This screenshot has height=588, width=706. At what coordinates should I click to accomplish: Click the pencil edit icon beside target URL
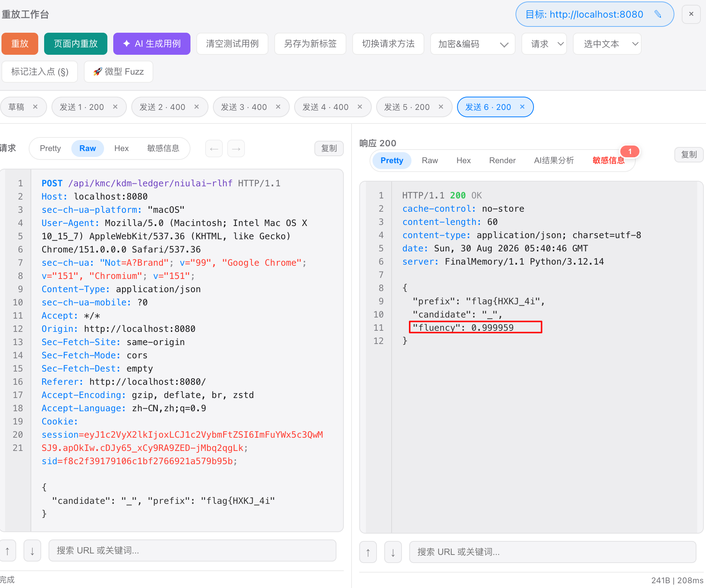tap(658, 14)
